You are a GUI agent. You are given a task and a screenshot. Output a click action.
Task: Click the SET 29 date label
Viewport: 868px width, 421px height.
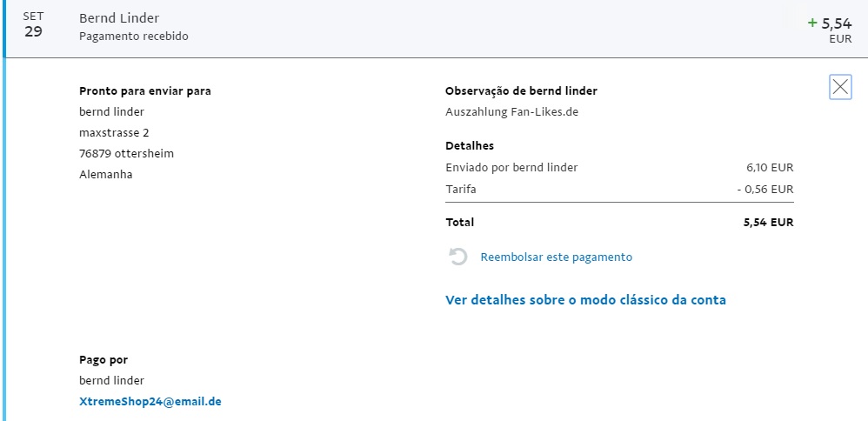(x=33, y=25)
